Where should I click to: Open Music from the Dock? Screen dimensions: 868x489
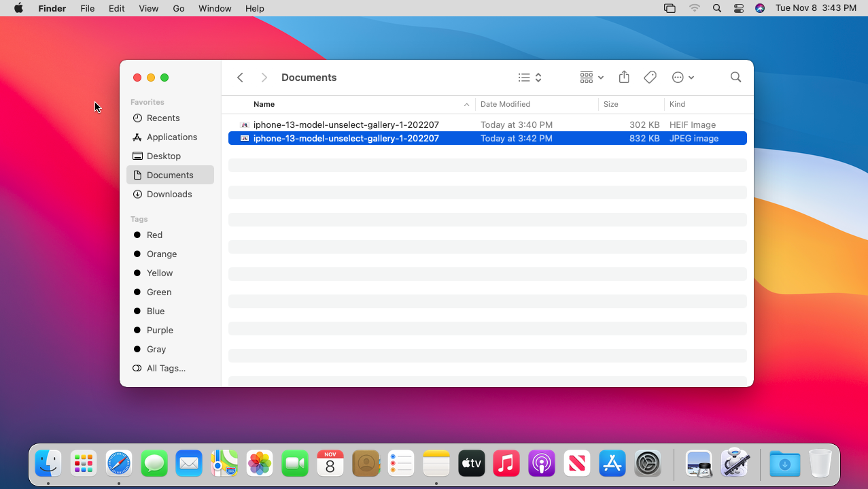coord(506,464)
